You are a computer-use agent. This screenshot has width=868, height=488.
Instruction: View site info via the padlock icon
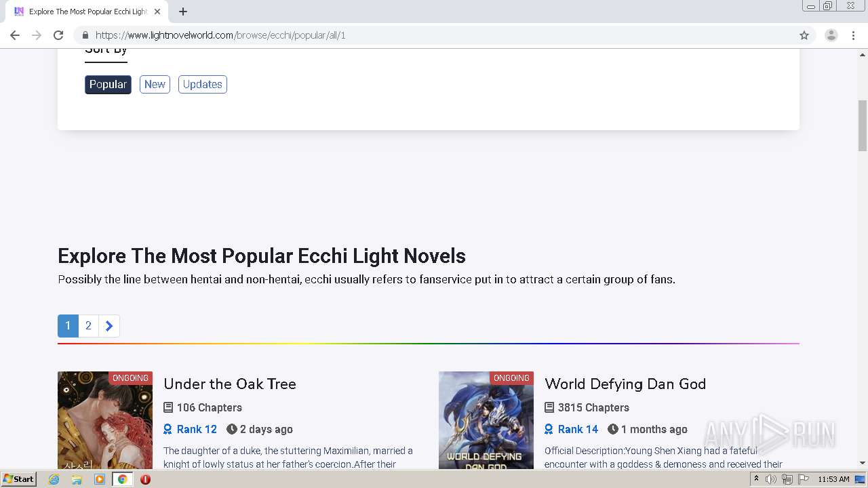85,35
